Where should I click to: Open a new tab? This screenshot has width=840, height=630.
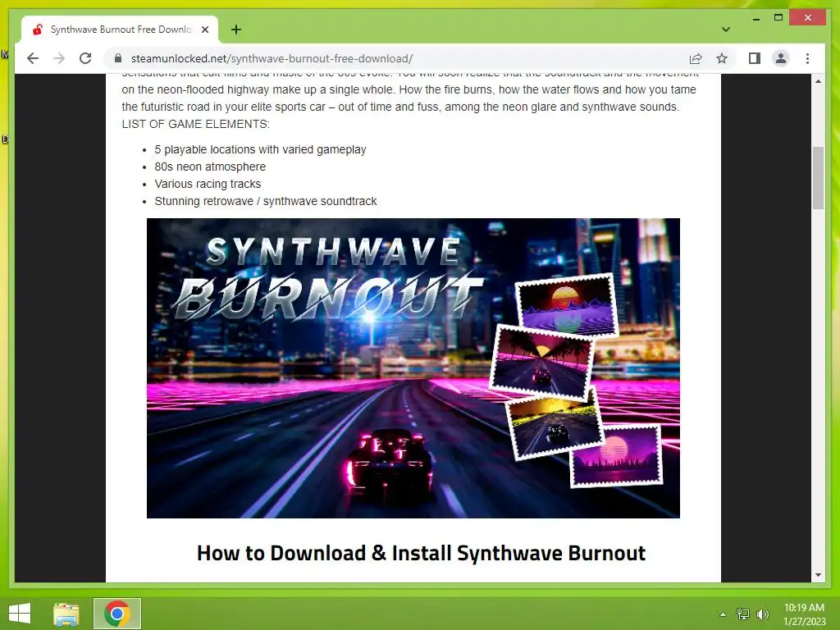pyautogui.click(x=235, y=30)
